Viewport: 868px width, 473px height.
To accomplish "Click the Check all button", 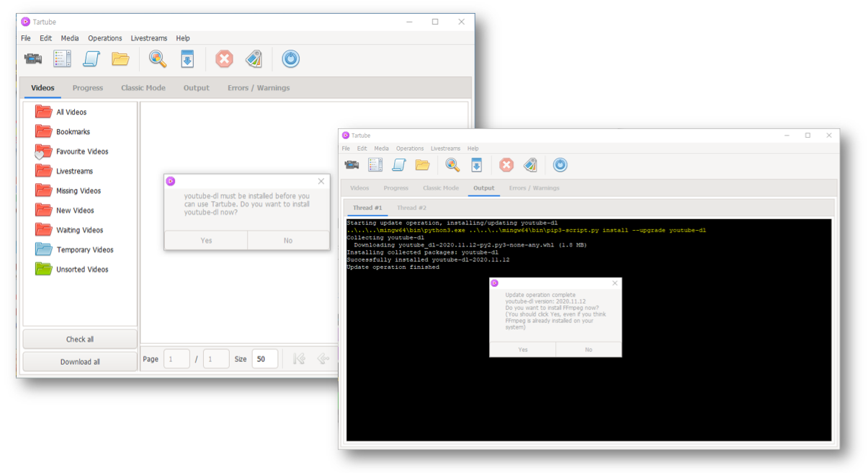I will point(80,339).
